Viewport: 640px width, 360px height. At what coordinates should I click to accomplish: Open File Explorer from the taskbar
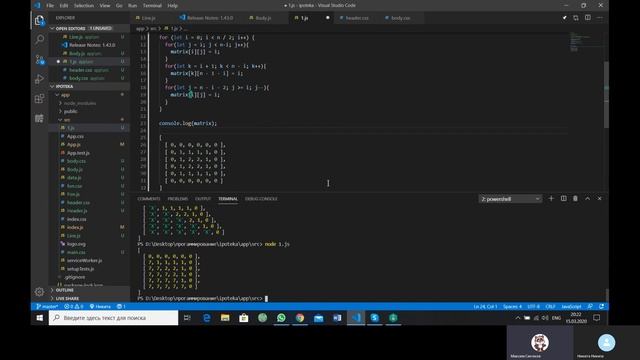(225, 318)
